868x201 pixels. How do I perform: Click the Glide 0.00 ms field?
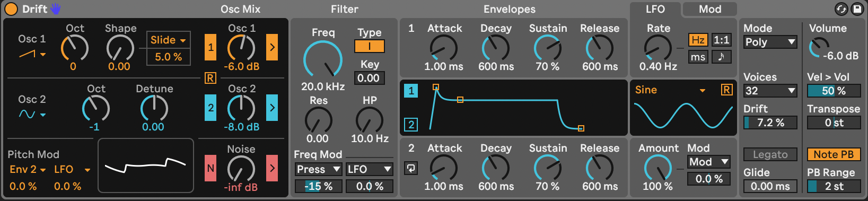pyautogui.click(x=770, y=186)
